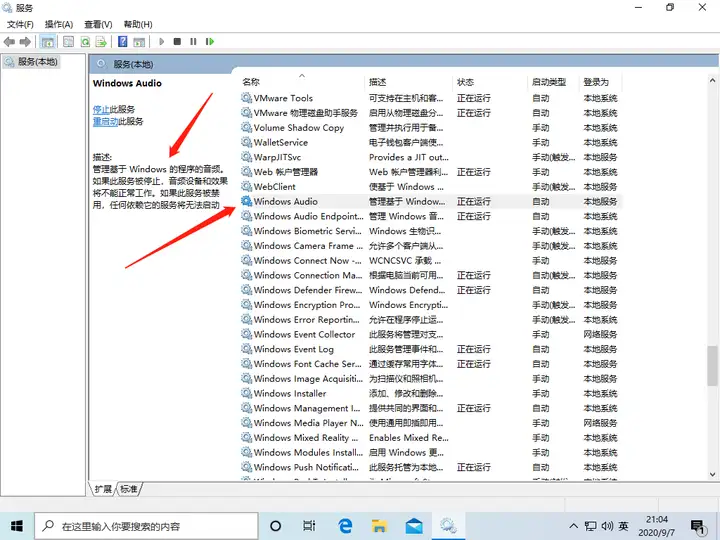Click the Restart Service green icon
The height and width of the screenshot is (540, 720).
point(210,42)
